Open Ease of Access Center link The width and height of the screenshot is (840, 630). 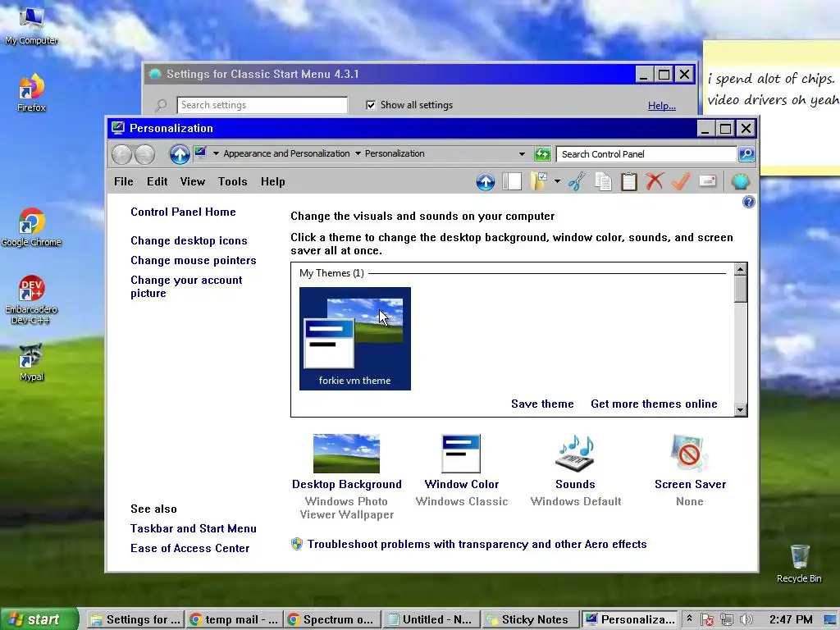pos(189,549)
